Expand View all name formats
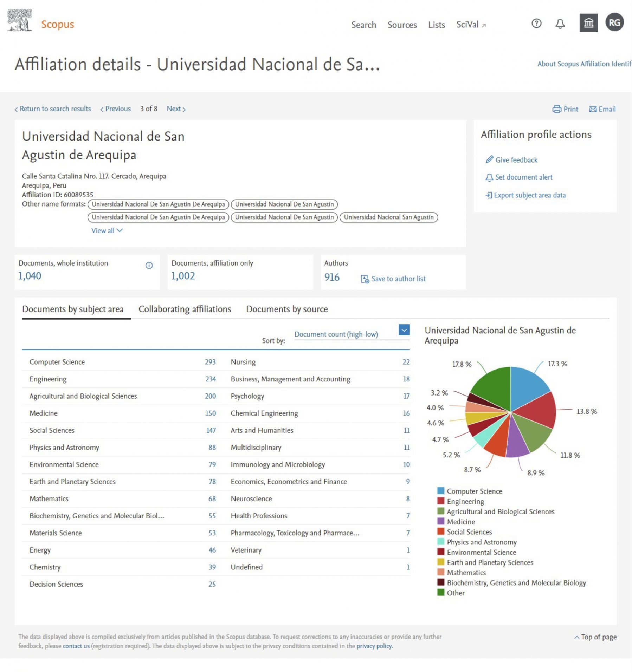The image size is (632, 672). coord(107,230)
